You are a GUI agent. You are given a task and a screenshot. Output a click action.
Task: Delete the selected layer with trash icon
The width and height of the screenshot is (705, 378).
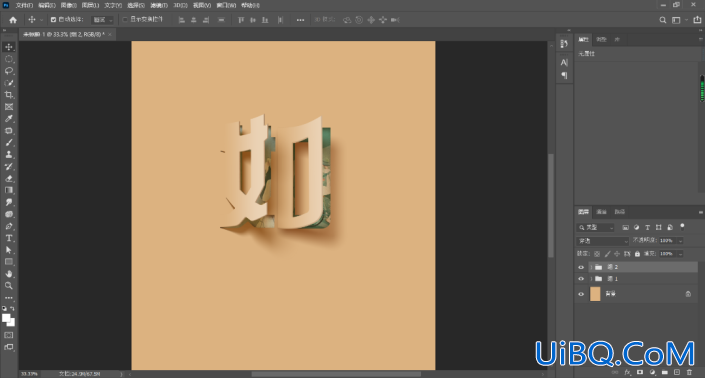[x=689, y=372]
